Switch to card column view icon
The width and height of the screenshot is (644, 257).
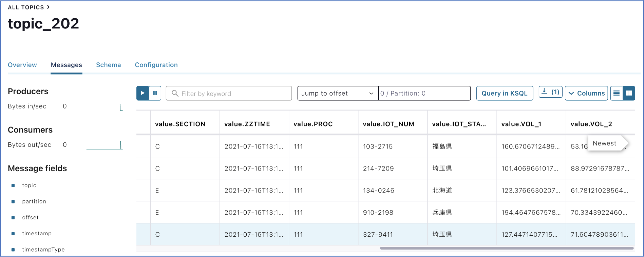(x=629, y=93)
